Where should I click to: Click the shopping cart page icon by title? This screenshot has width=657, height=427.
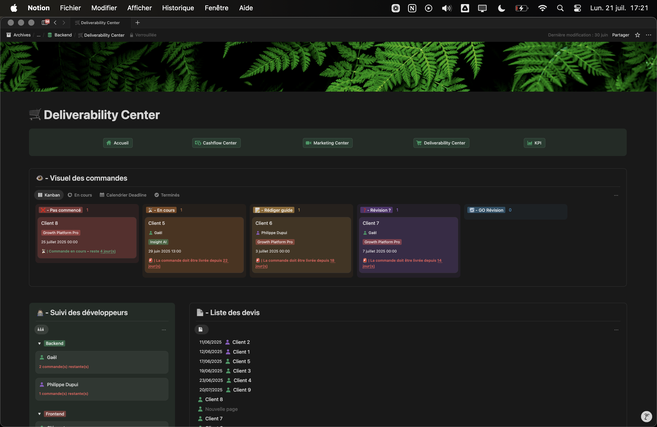(35, 115)
